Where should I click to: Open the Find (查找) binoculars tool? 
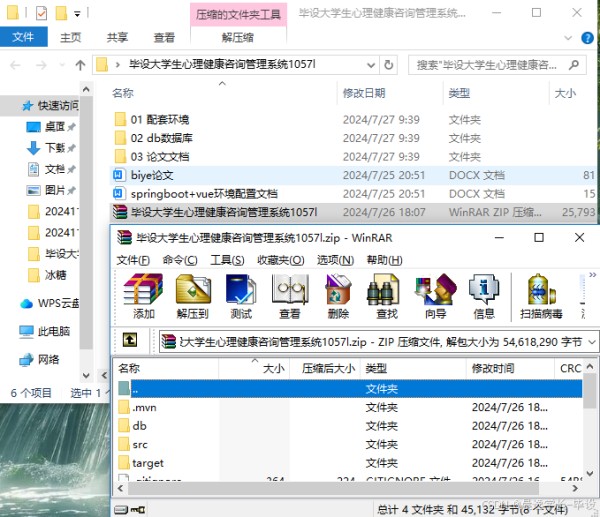[x=387, y=296]
